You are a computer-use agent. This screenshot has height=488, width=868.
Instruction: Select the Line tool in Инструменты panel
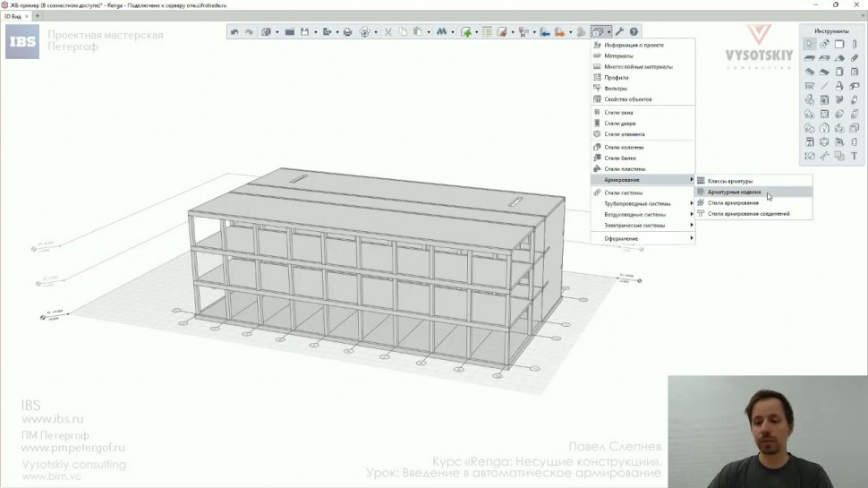824,86
